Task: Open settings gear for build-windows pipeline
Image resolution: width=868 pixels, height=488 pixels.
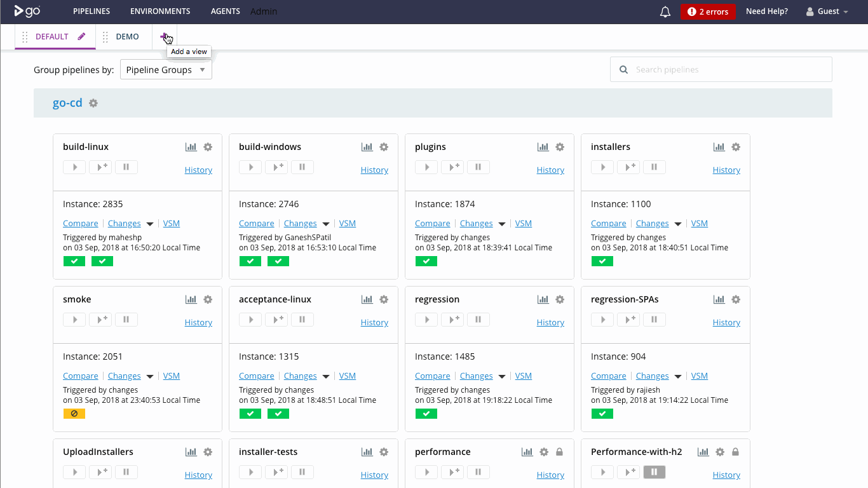Action: (384, 147)
